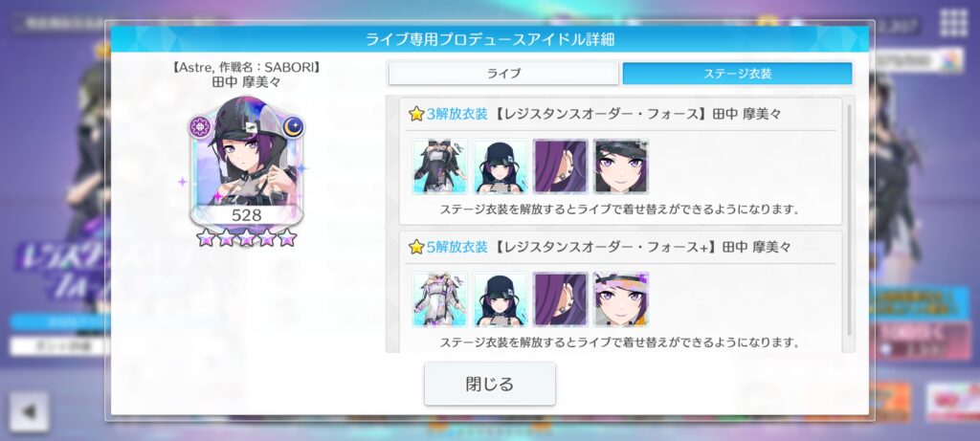Click the crescent moon badge on idol card
This screenshot has height=441, width=980.
tap(293, 127)
